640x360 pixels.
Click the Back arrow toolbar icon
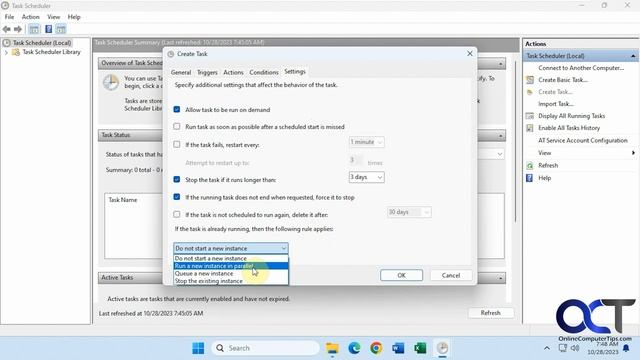point(7,29)
